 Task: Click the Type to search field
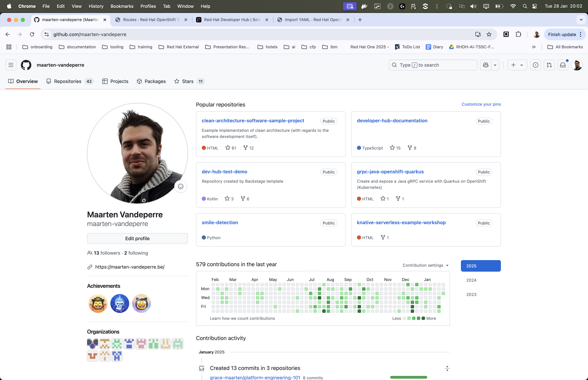pos(433,65)
